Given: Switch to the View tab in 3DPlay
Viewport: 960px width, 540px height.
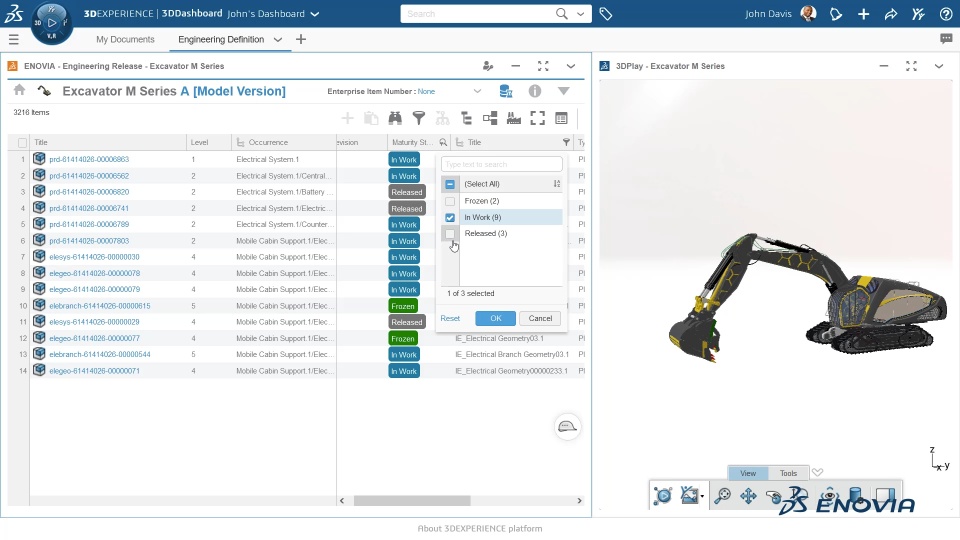Looking at the screenshot, I should click(748, 473).
